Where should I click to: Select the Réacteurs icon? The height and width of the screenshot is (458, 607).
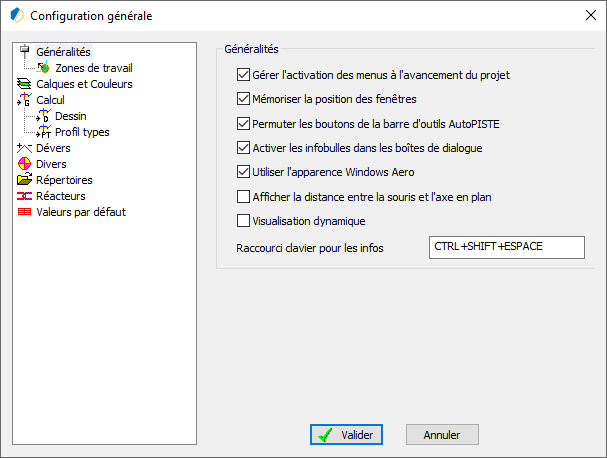pos(24,196)
